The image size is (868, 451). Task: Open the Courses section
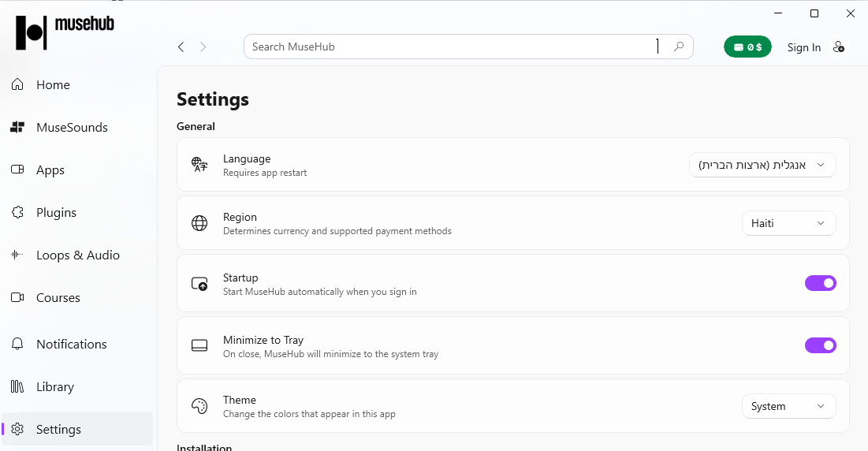[77, 298]
